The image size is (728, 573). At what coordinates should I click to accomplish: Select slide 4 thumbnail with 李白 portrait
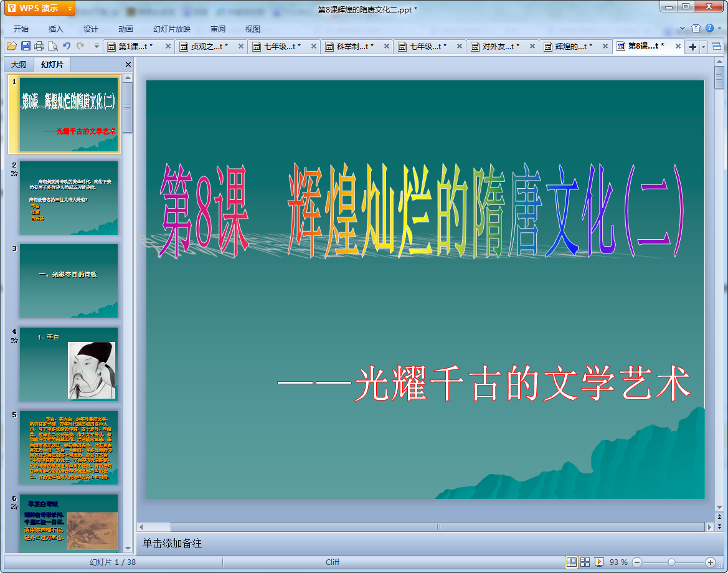point(69,364)
